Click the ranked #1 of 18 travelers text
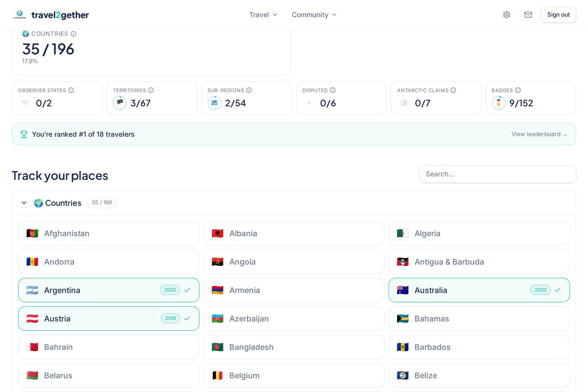This screenshot has width=588, height=392. pyautogui.click(x=83, y=134)
